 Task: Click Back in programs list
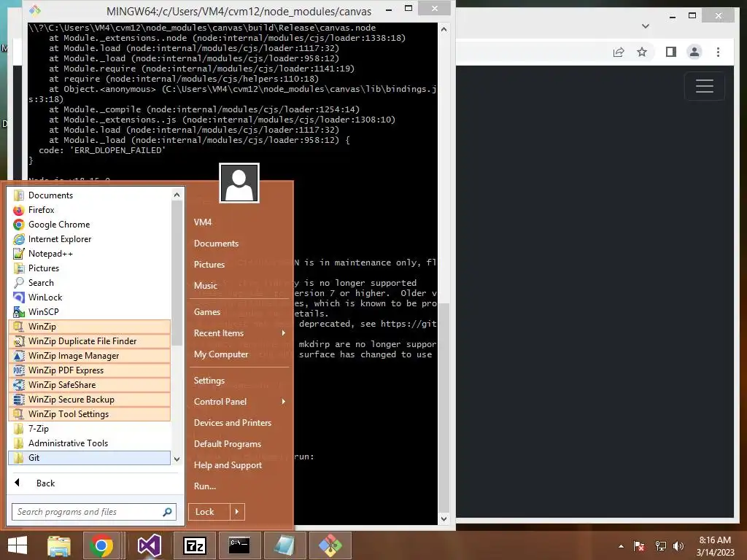[x=45, y=483]
